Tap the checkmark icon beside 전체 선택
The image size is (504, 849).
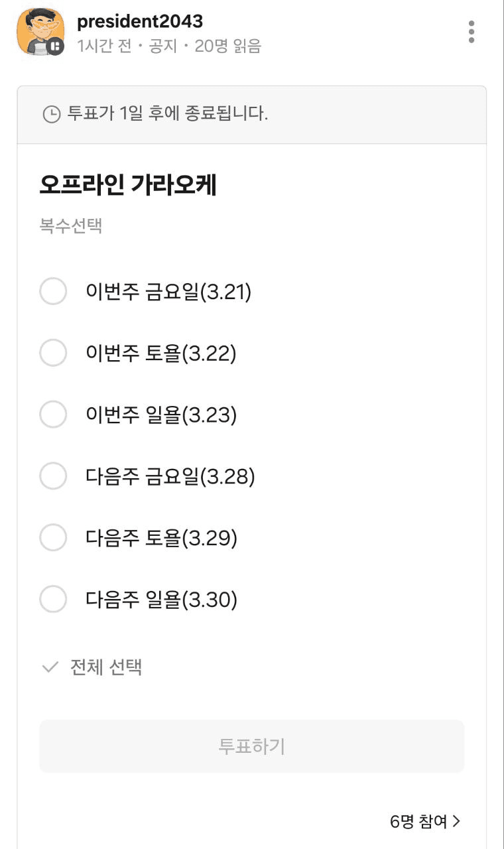50,667
